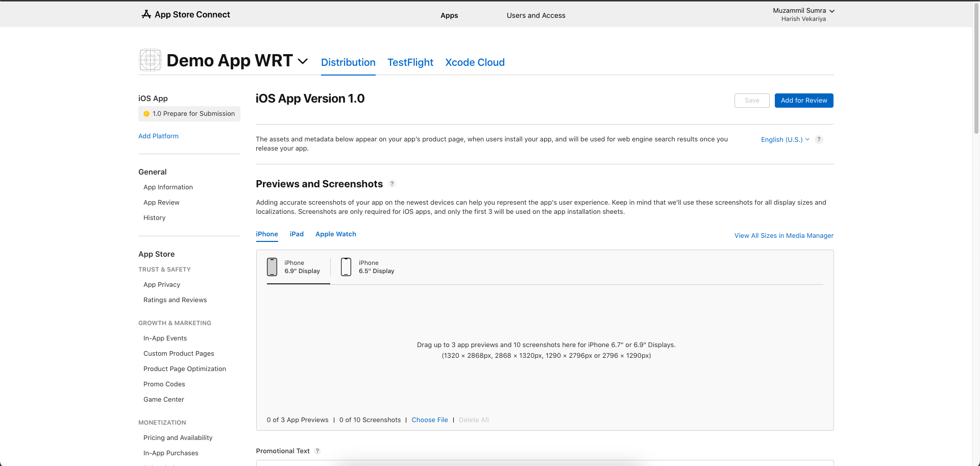The height and width of the screenshot is (466, 980).
Task: Click the Delete All link
Action: (x=474, y=420)
